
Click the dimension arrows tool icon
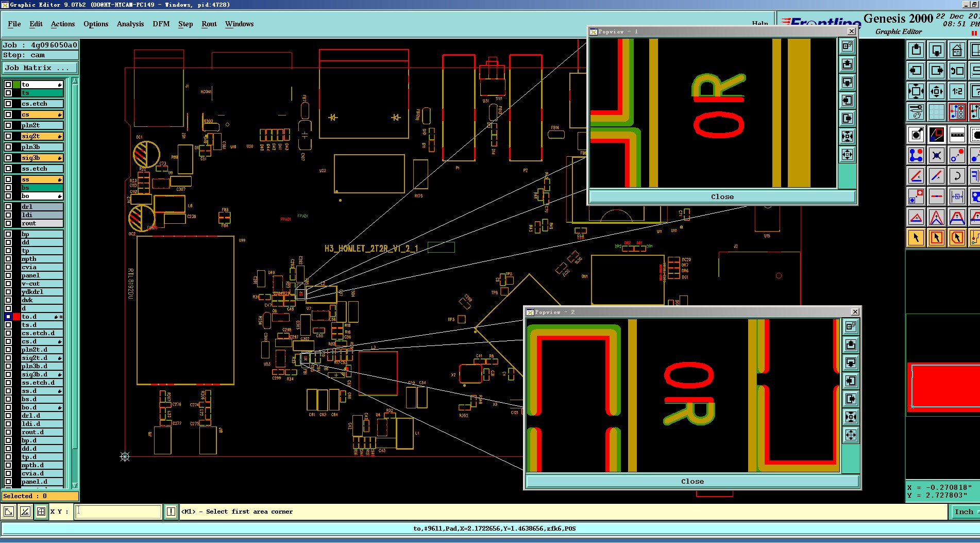[x=957, y=196]
